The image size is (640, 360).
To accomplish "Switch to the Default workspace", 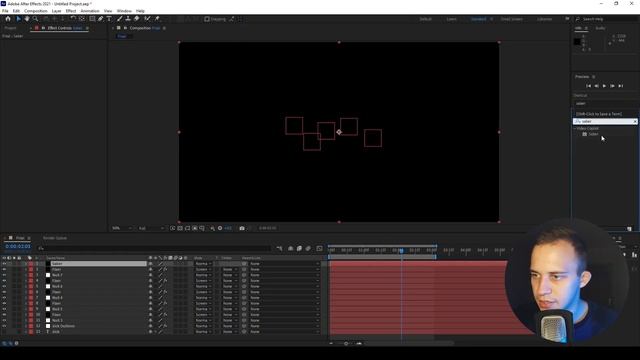I will 425,19.
